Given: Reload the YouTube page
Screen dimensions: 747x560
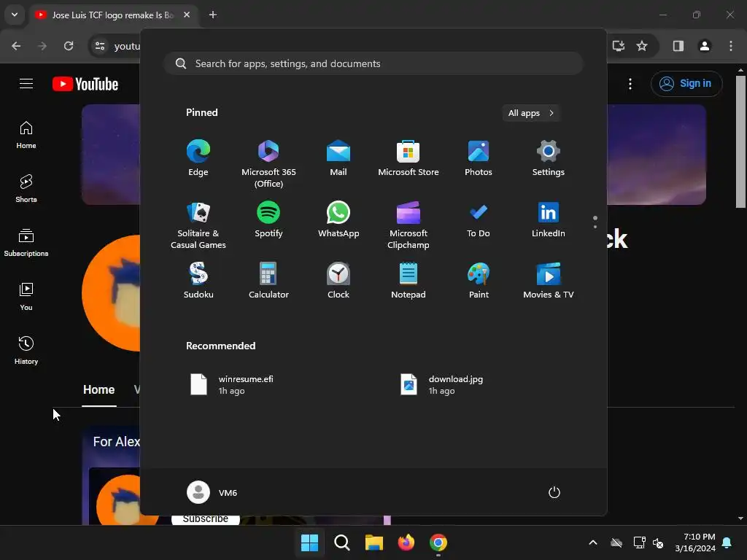Looking at the screenshot, I should (x=69, y=46).
